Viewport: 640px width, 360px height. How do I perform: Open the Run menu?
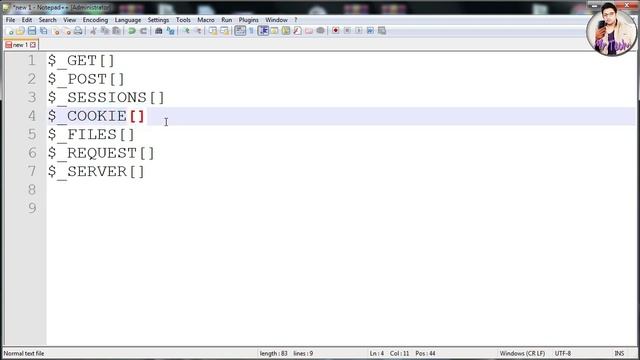point(227,20)
